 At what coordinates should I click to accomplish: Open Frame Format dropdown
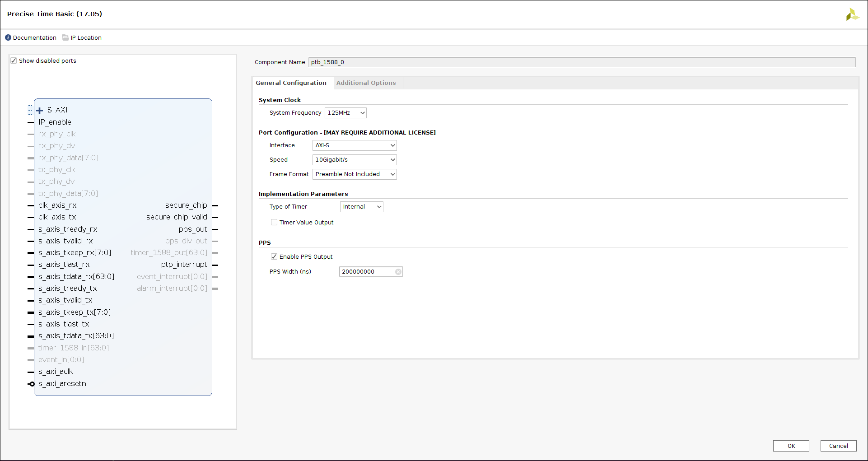coord(355,174)
